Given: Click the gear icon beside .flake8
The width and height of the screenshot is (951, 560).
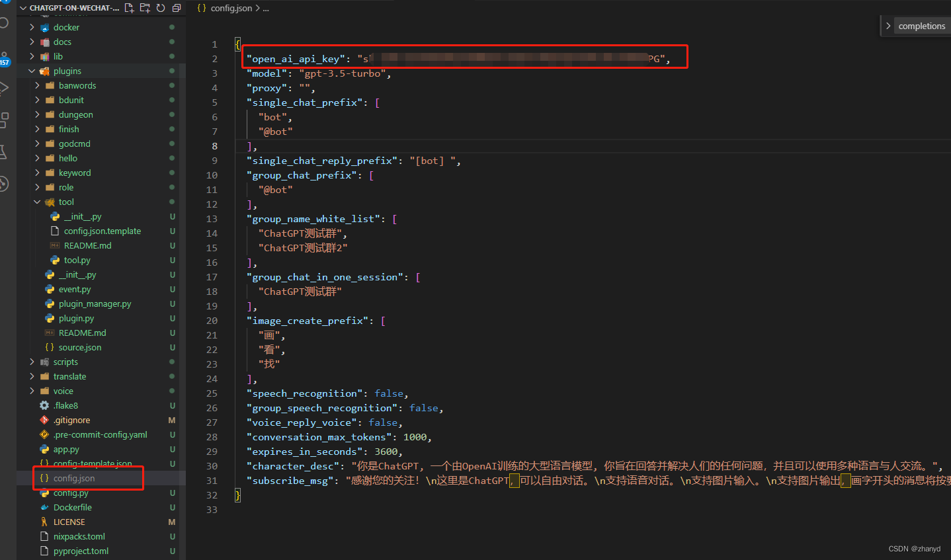Looking at the screenshot, I should click(x=44, y=405).
